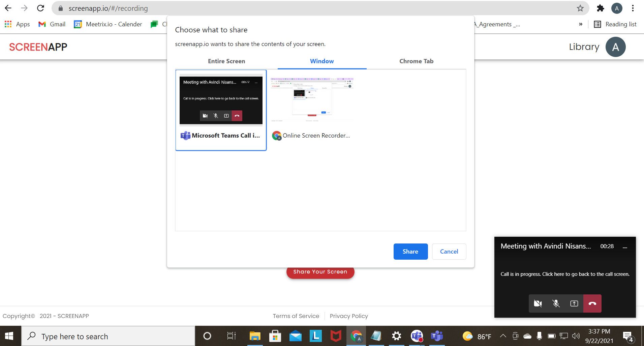
Task: Open Reading list
Action: pyautogui.click(x=615, y=24)
